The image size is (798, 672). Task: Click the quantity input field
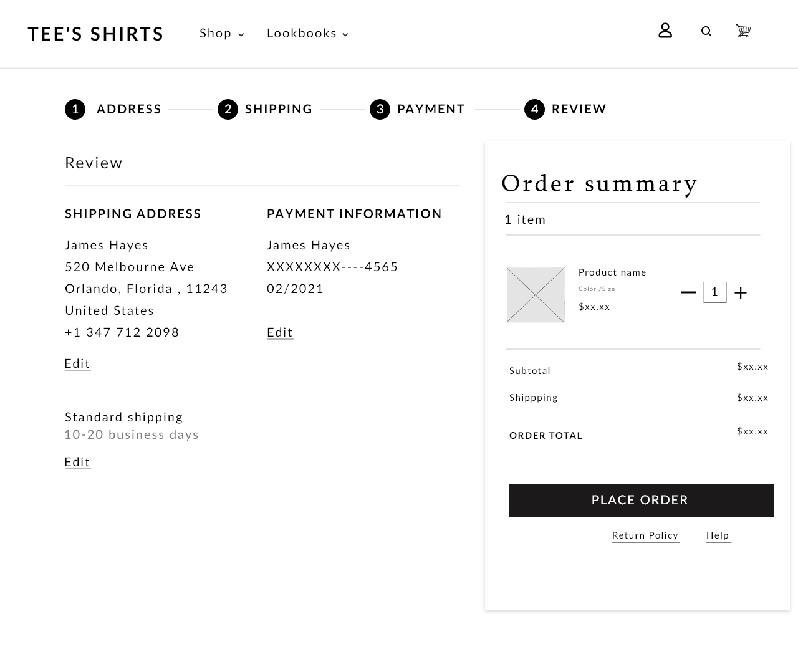point(715,292)
